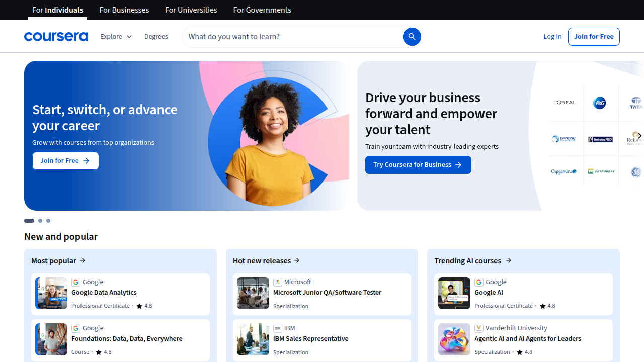Image resolution: width=644 pixels, height=362 pixels.
Task: Open Google AI course thumbnail
Action: click(454, 293)
